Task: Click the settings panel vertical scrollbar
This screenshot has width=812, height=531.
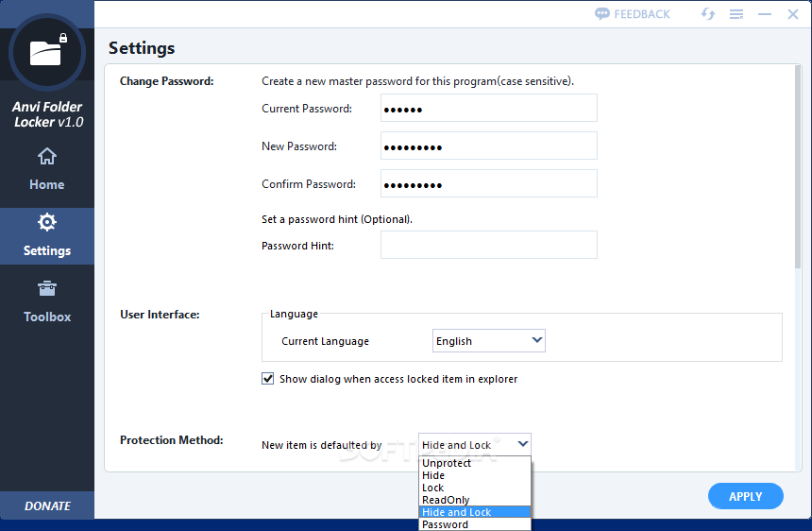Action: [798, 167]
